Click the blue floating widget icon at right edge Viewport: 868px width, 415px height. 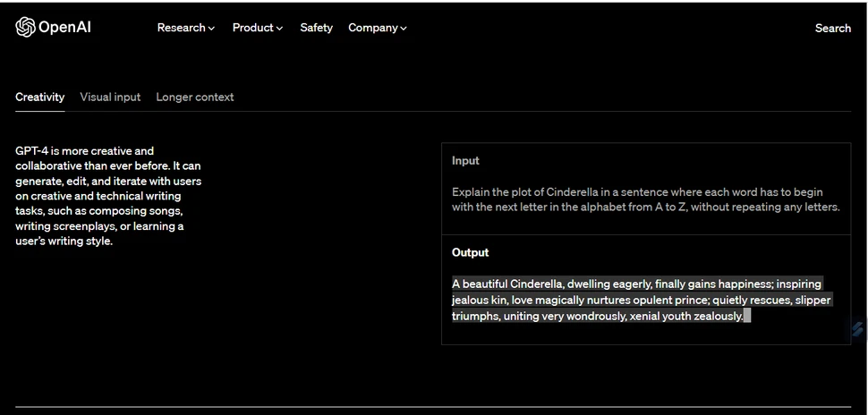(x=858, y=329)
